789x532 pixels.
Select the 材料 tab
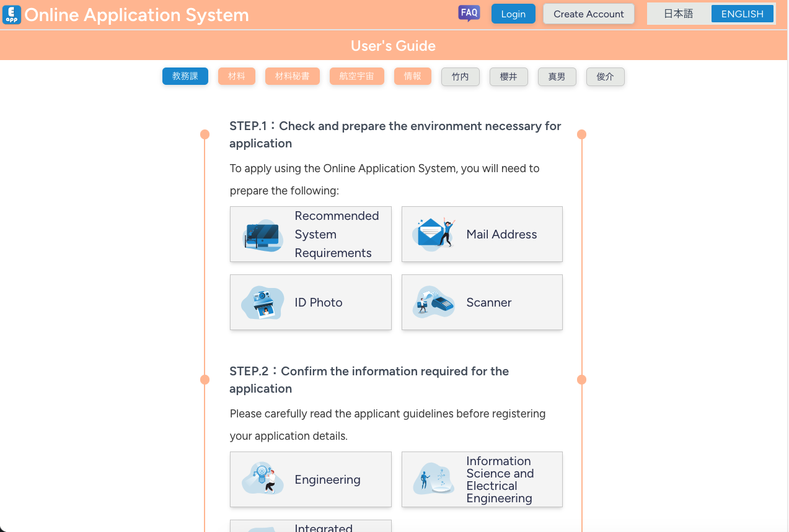[x=237, y=76]
